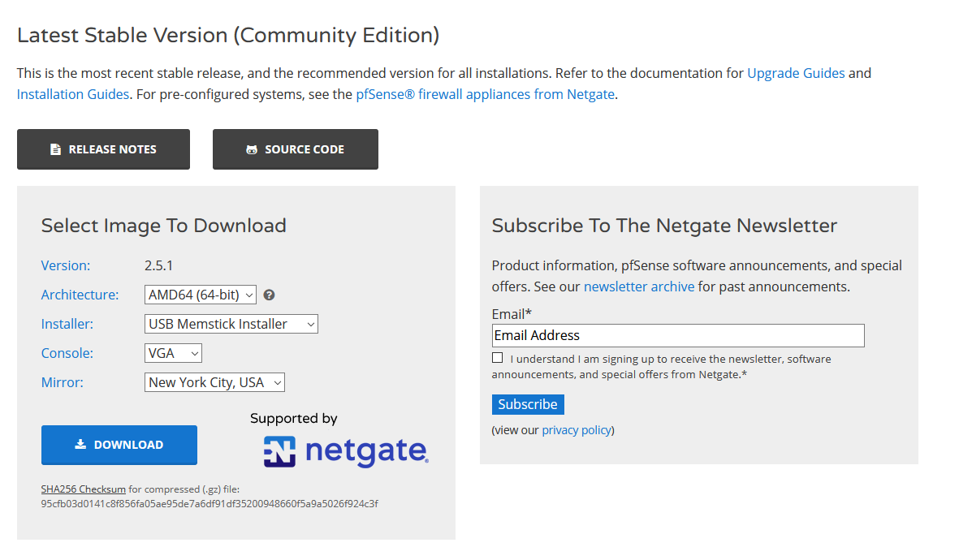Open the Console VGA dropdown
This screenshot has height=560, width=959.
[173, 353]
